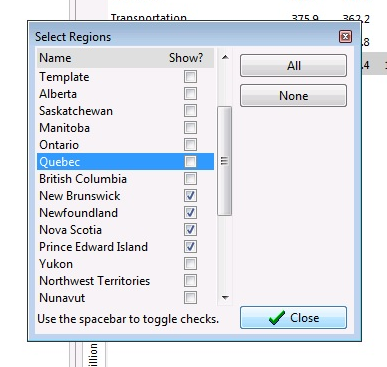This screenshot has height=367, width=387.
Task: Click the All button
Action: click(x=293, y=66)
